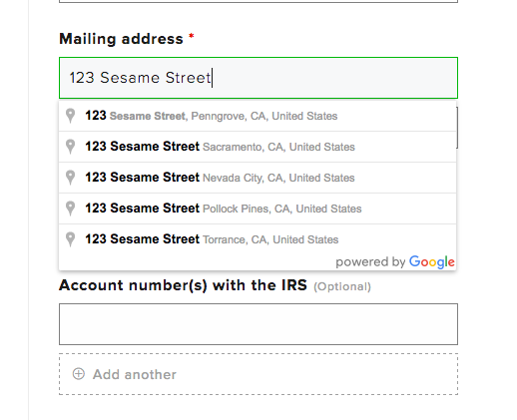Click the Mailing address field label
Screen dimensions: 517x420
(121, 39)
